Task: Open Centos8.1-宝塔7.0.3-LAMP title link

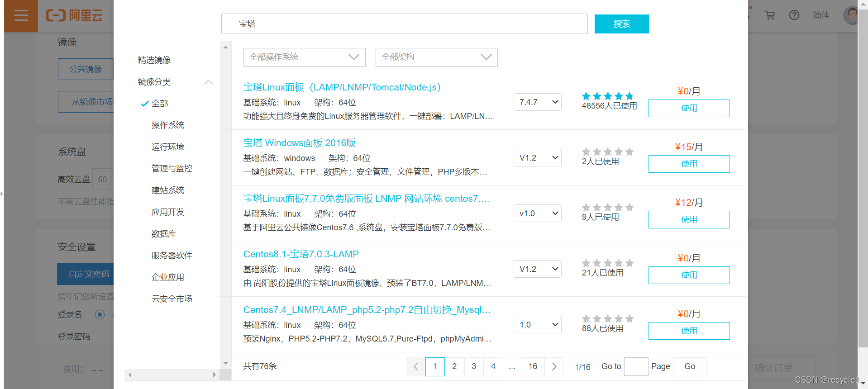Action: [x=301, y=254]
